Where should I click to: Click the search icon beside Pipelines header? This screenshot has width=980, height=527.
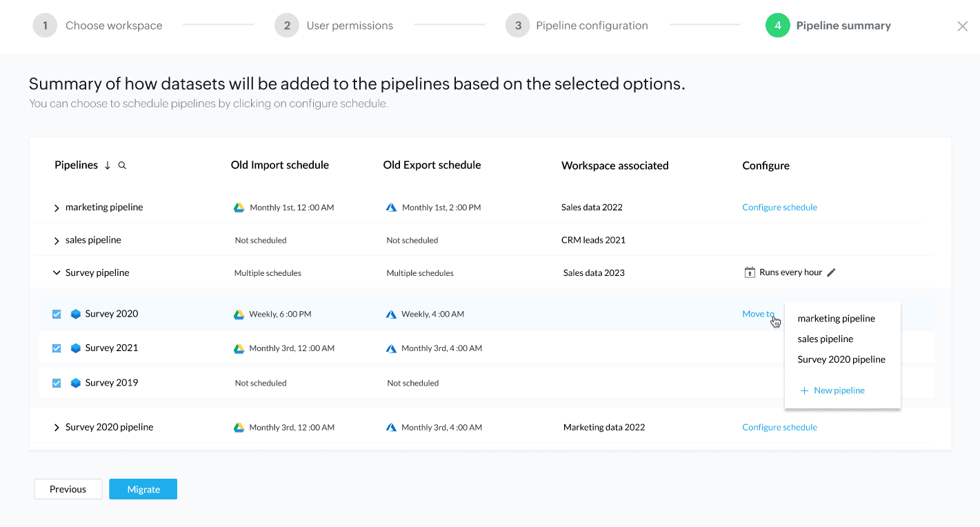[122, 166]
